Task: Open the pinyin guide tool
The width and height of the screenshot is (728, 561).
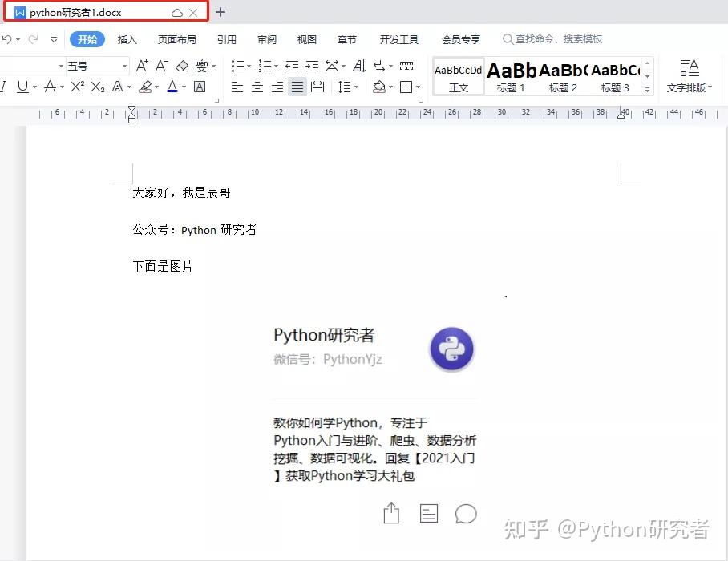Action: (201, 66)
